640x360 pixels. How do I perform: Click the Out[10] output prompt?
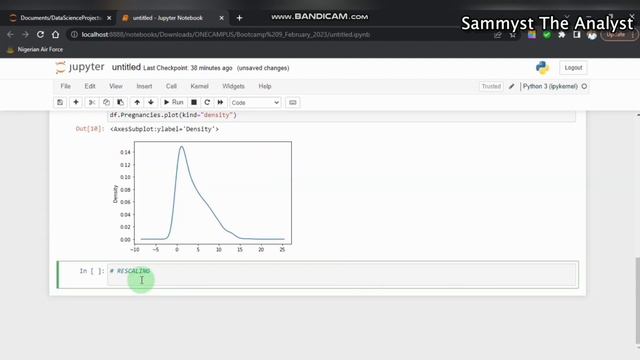click(90, 129)
